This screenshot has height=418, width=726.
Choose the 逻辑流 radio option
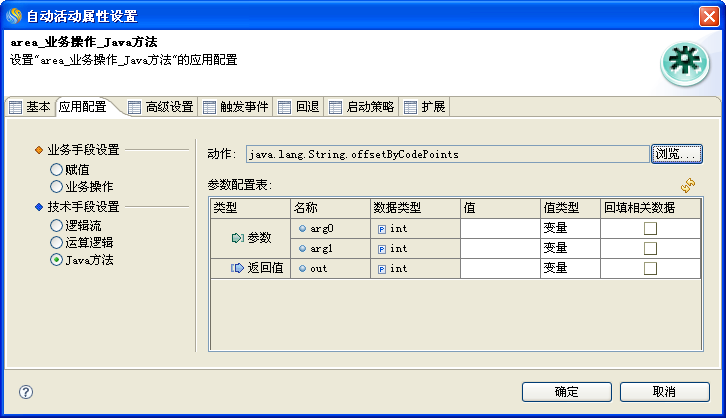click(x=56, y=226)
